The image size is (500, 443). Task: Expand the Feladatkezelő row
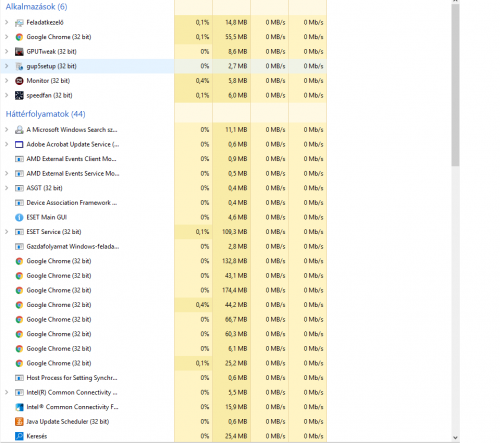point(7,22)
